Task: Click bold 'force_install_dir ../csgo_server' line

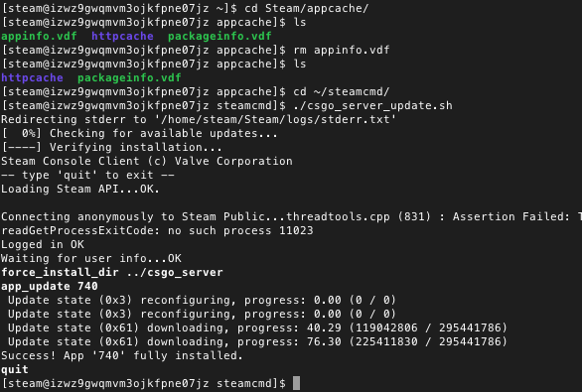Action: point(111,272)
